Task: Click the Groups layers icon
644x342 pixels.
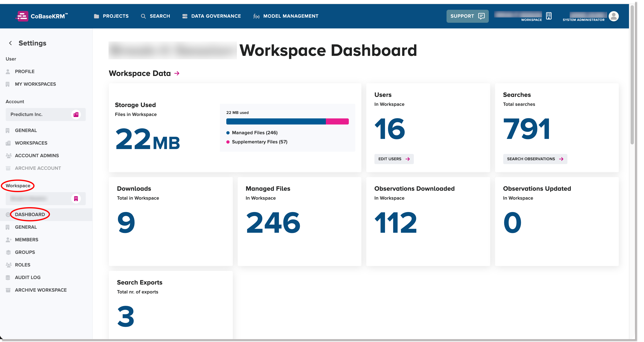Action: [x=8, y=252]
